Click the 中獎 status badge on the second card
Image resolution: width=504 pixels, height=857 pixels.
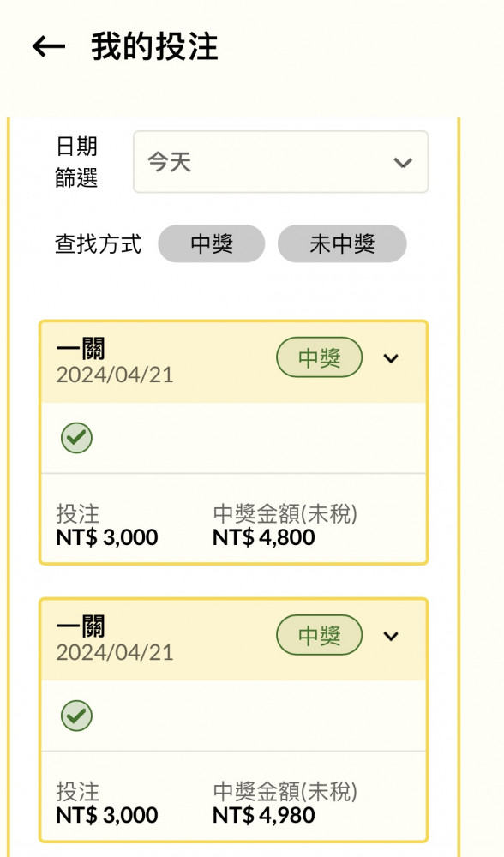pos(319,635)
